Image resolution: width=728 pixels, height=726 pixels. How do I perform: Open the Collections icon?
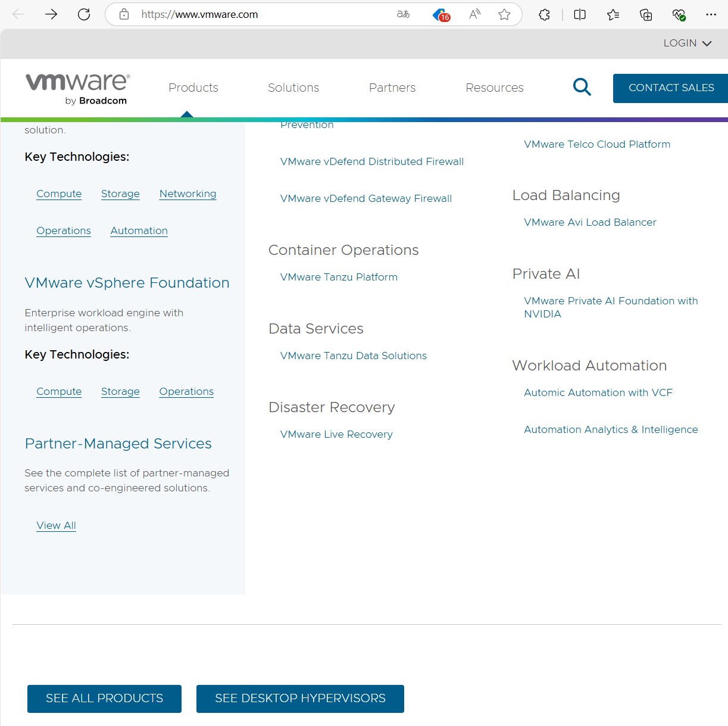coord(646,14)
